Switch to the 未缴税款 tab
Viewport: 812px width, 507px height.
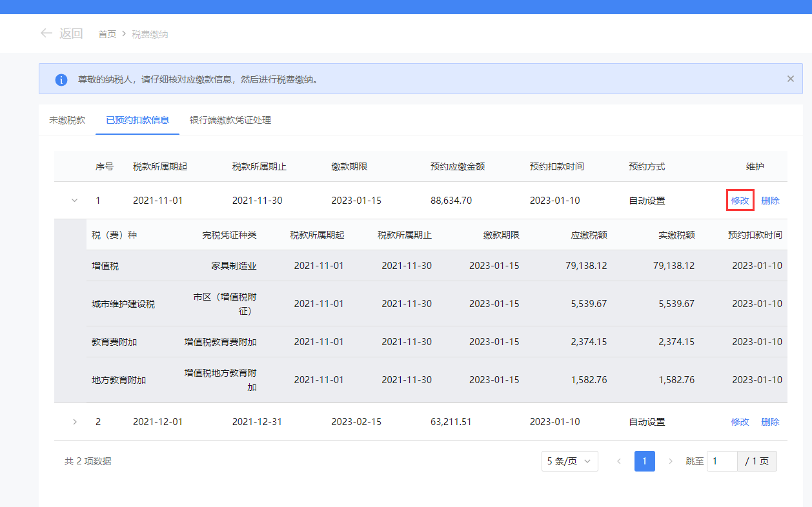(x=67, y=120)
